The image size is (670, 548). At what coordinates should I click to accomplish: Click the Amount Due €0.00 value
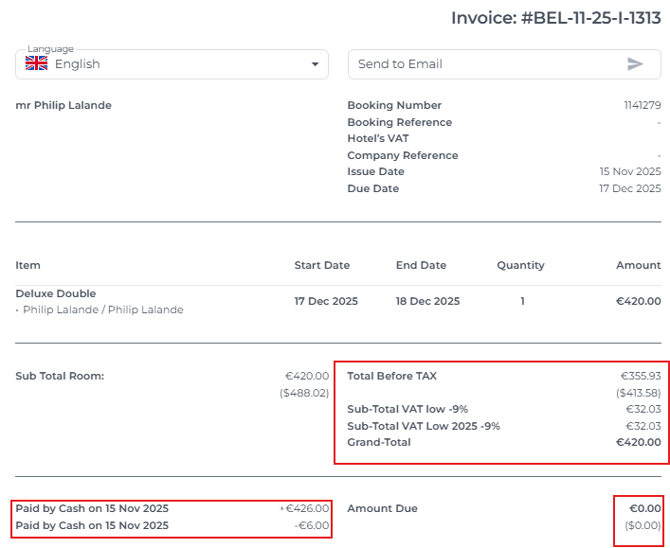(x=644, y=509)
